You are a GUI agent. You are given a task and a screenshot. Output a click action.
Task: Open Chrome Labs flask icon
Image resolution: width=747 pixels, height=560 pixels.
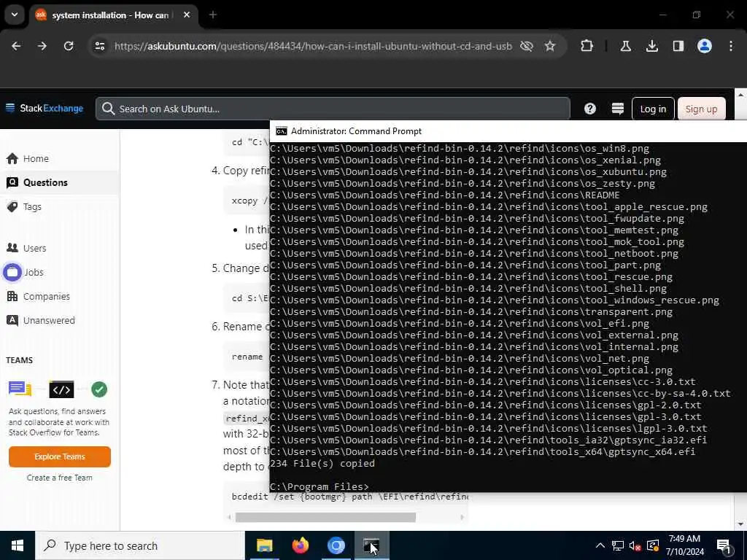coord(625,46)
